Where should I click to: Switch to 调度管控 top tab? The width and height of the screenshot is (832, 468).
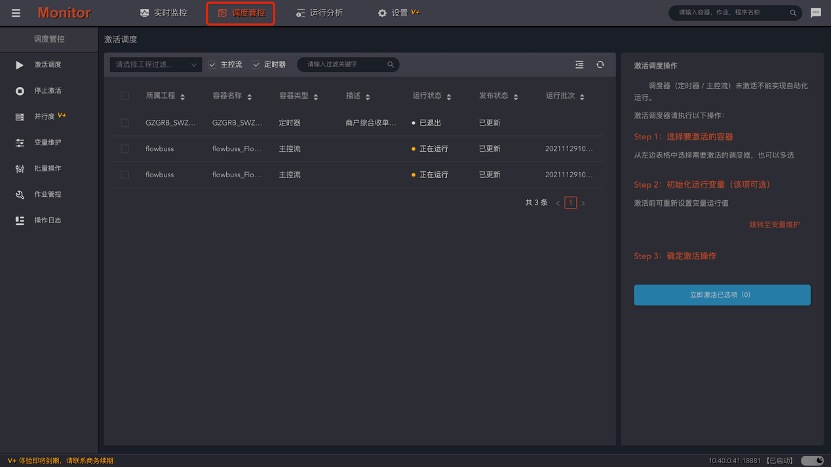[241, 13]
